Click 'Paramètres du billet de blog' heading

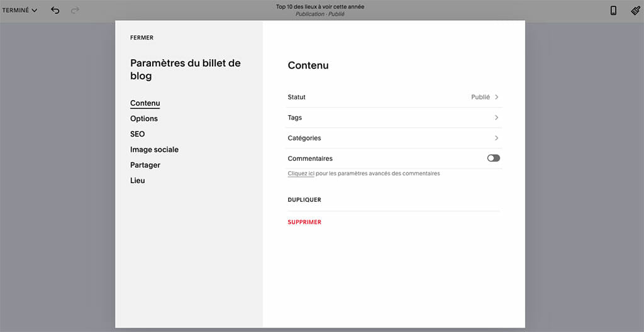point(186,69)
